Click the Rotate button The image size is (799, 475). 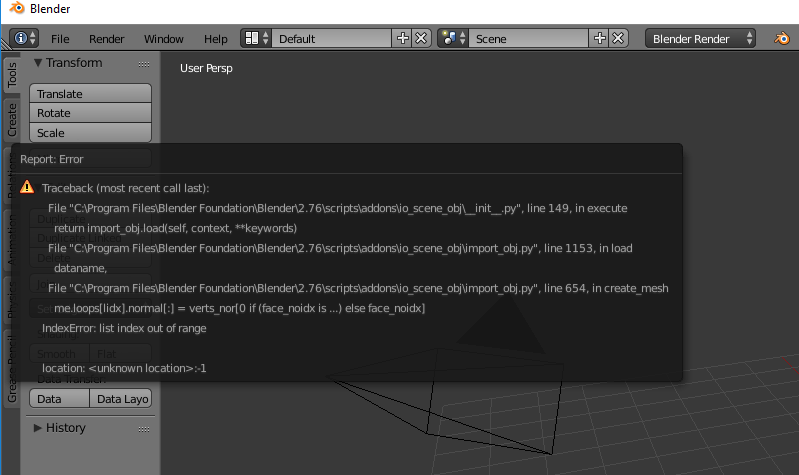pos(90,113)
